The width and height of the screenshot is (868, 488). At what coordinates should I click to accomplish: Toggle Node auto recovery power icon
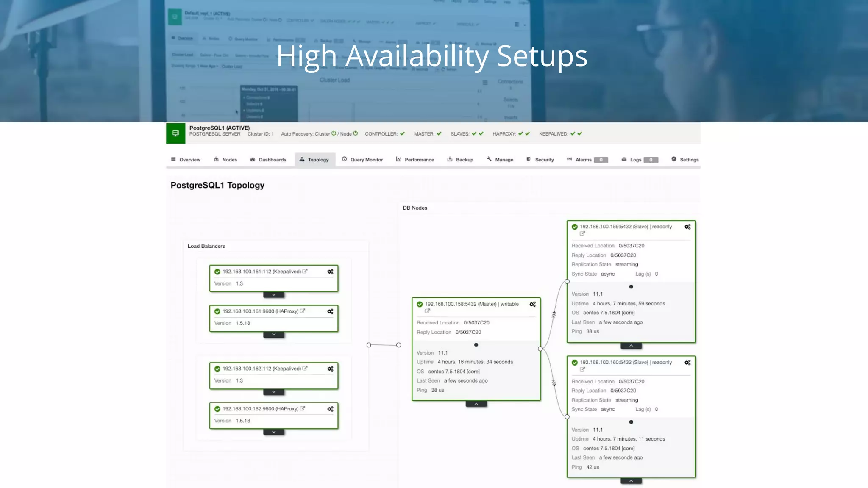[x=355, y=133]
